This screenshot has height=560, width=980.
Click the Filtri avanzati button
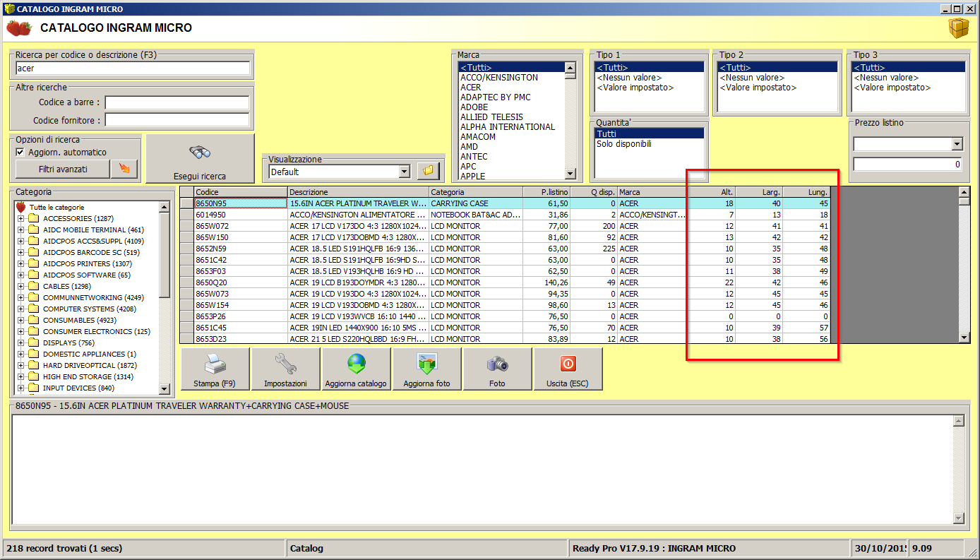click(63, 169)
